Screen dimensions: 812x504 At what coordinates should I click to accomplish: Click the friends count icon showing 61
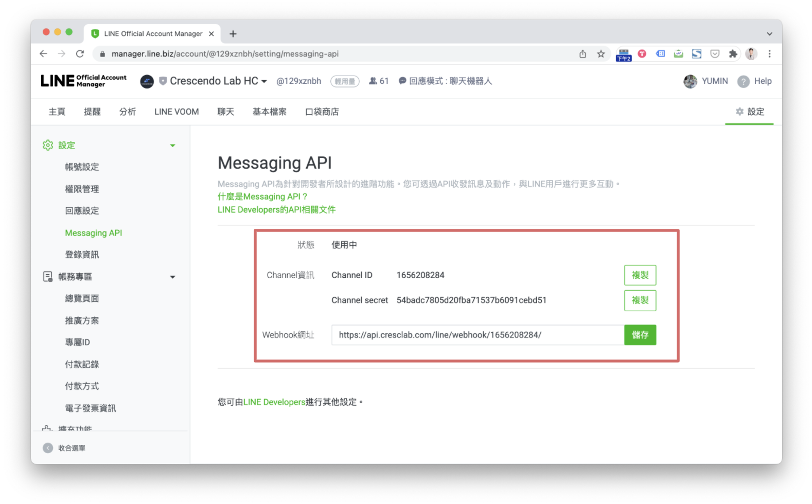[373, 81]
